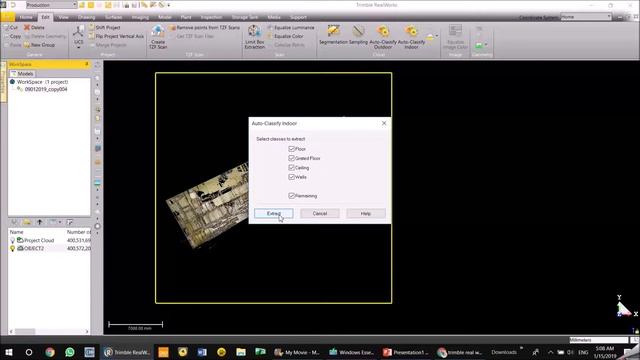Open the Production mode dropdown
The width and height of the screenshot is (640, 360).
click(51, 5)
